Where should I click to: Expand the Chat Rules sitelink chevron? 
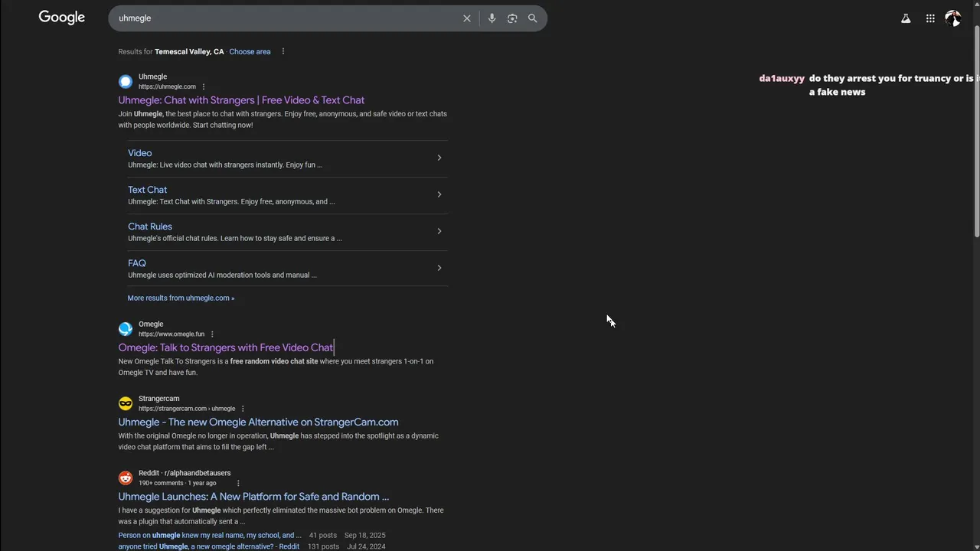439,231
